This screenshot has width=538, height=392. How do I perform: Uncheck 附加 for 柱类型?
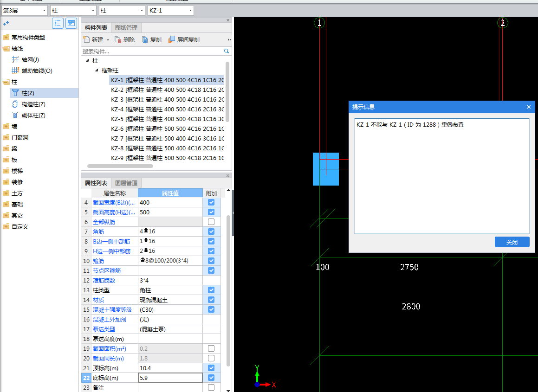(x=211, y=290)
